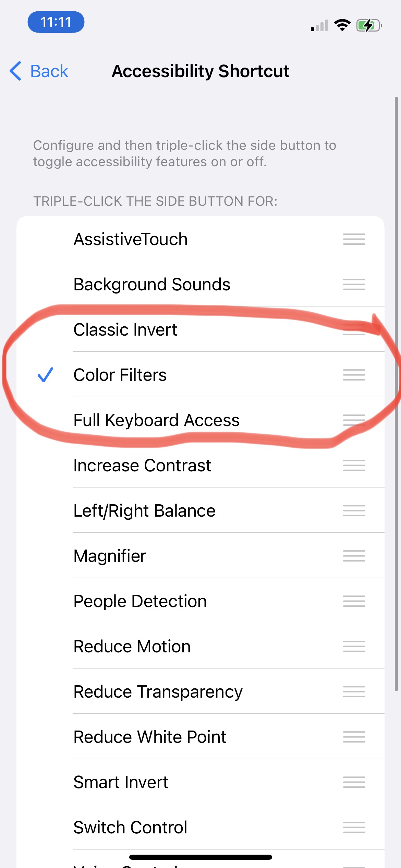Tap the drag handle next to Smart Invert
Image resolution: width=401 pixels, height=868 pixels.
point(354,782)
